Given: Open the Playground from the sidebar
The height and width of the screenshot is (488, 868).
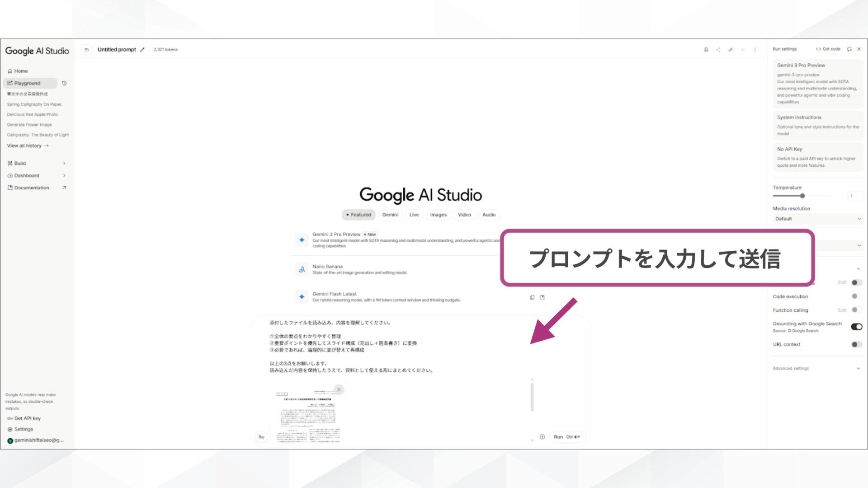Looking at the screenshot, I should [28, 83].
